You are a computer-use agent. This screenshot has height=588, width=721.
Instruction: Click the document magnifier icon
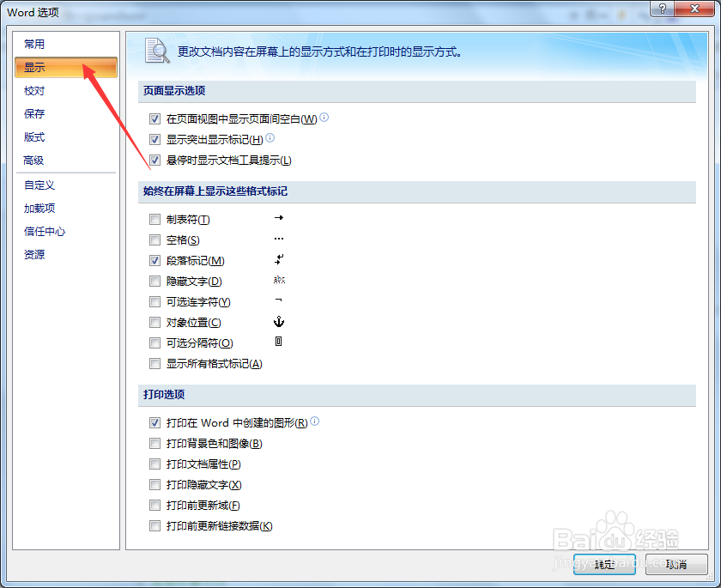click(x=157, y=51)
